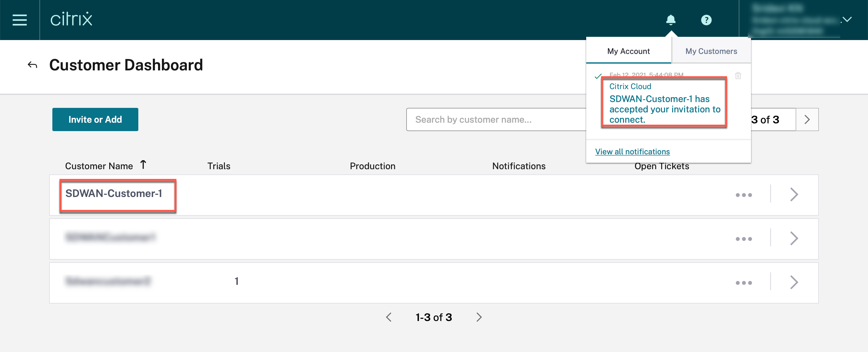This screenshot has width=868, height=352.
Task: Click the bottom 1-3 of 3 page indicator
Action: (434, 317)
